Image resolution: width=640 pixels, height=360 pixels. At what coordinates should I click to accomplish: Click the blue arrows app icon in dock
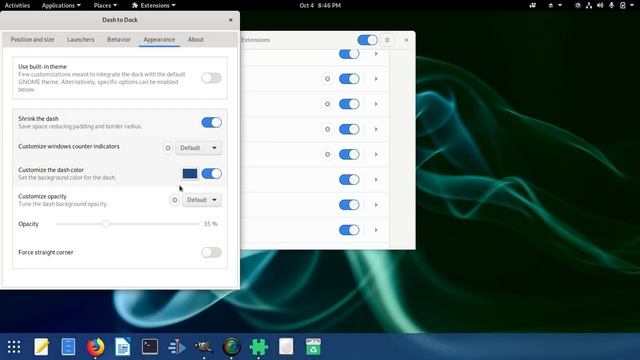[177, 347]
